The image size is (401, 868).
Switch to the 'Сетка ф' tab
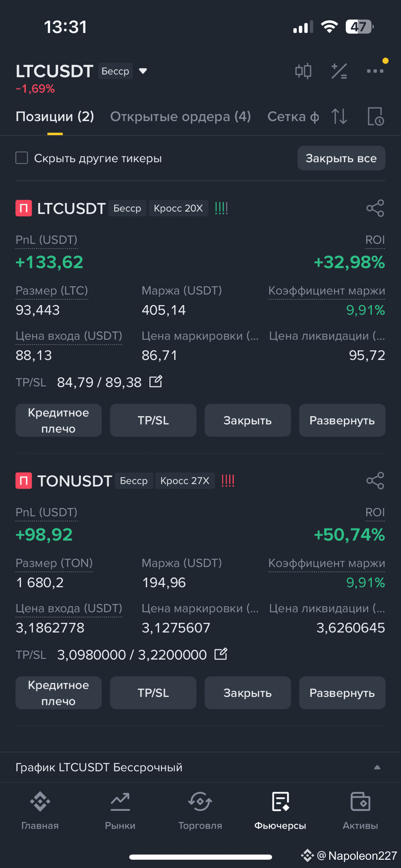[293, 117]
